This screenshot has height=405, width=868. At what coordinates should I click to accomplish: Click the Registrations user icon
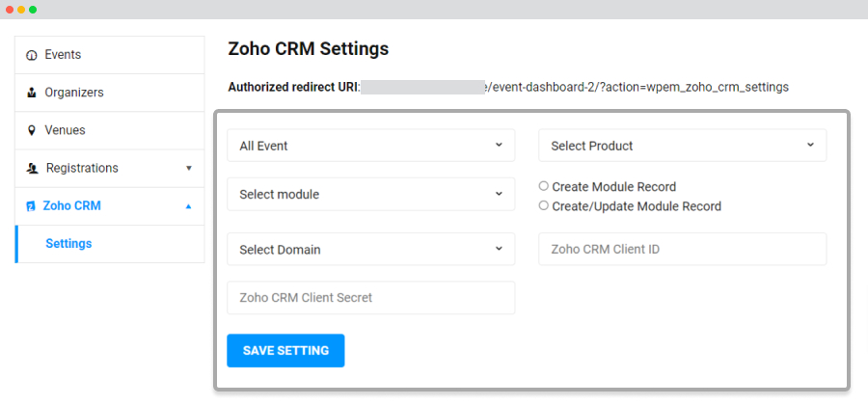[x=32, y=168]
